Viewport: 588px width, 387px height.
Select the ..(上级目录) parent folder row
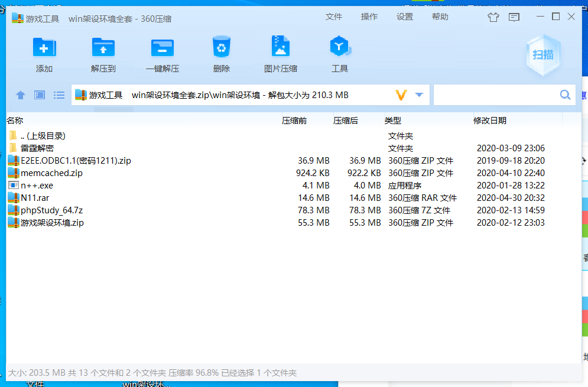point(294,136)
